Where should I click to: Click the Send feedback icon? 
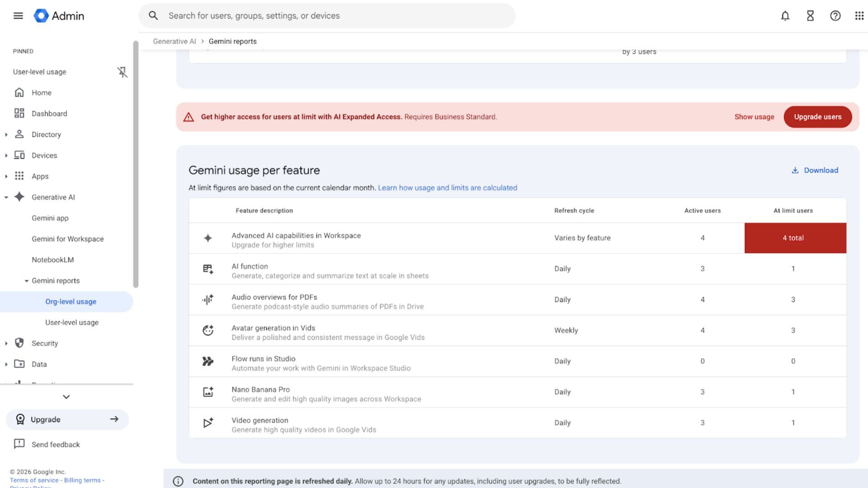[x=19, y=444]
